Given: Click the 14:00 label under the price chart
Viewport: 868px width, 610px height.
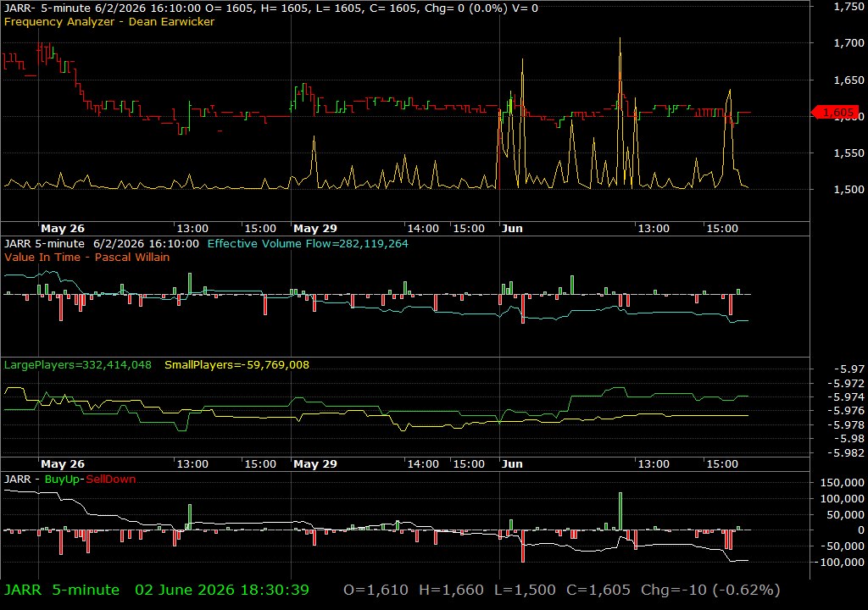Looking at the screenshot, I should coord(423,229).
